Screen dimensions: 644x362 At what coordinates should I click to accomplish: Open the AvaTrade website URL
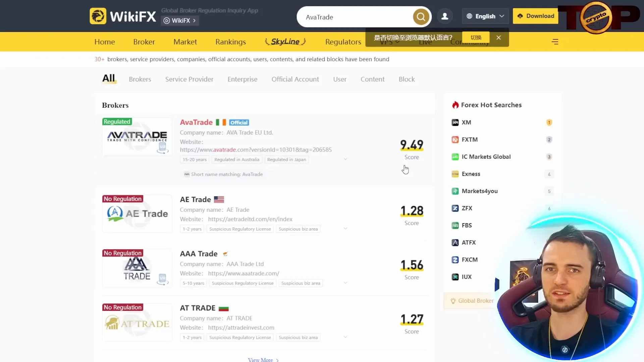click(x=256, y=150)
